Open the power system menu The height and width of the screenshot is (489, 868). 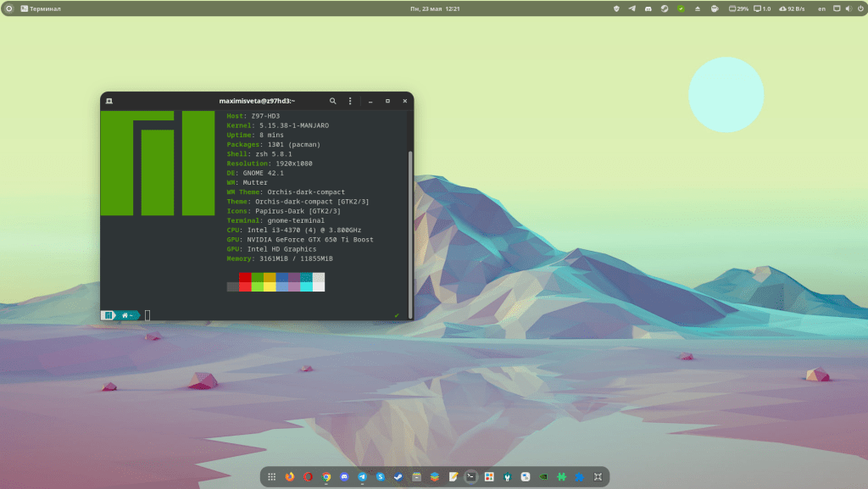point(860,8)
